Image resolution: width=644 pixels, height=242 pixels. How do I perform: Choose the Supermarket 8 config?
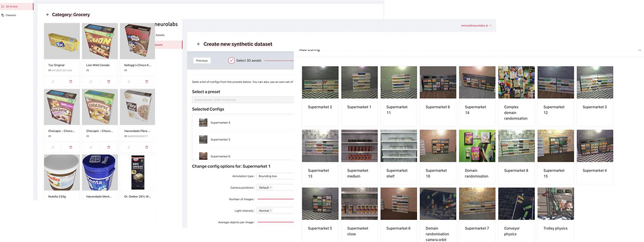click(x=516, y=157)
